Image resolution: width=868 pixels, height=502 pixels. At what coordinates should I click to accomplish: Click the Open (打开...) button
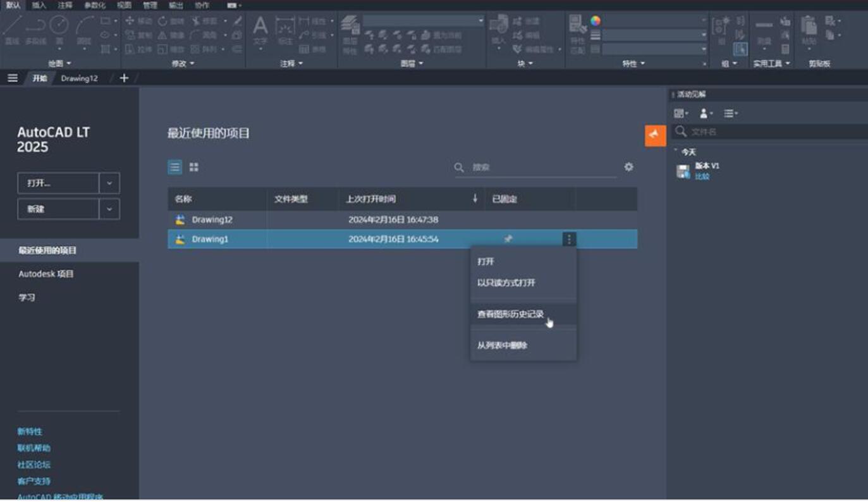pyautogui.click(x=58, y=183)
